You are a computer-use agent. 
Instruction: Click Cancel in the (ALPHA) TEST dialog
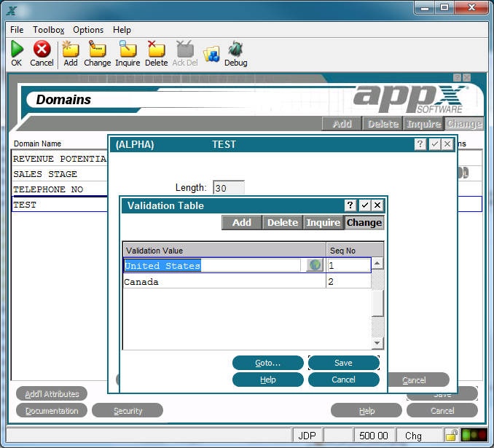point(418,380)
